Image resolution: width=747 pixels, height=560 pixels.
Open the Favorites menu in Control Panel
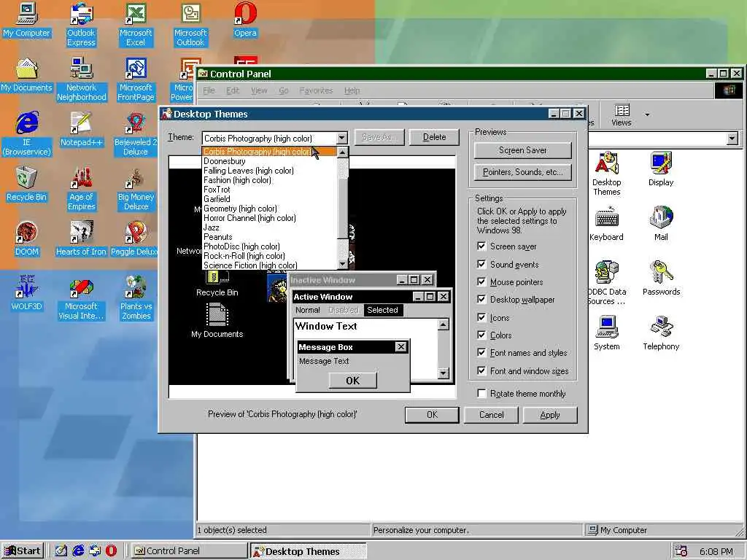tap(316, 90)
